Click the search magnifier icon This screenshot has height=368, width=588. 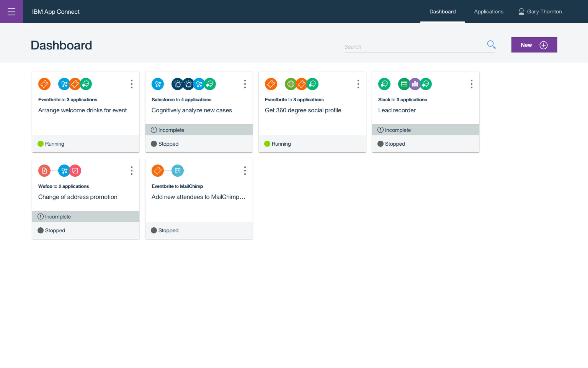point(491,45)
